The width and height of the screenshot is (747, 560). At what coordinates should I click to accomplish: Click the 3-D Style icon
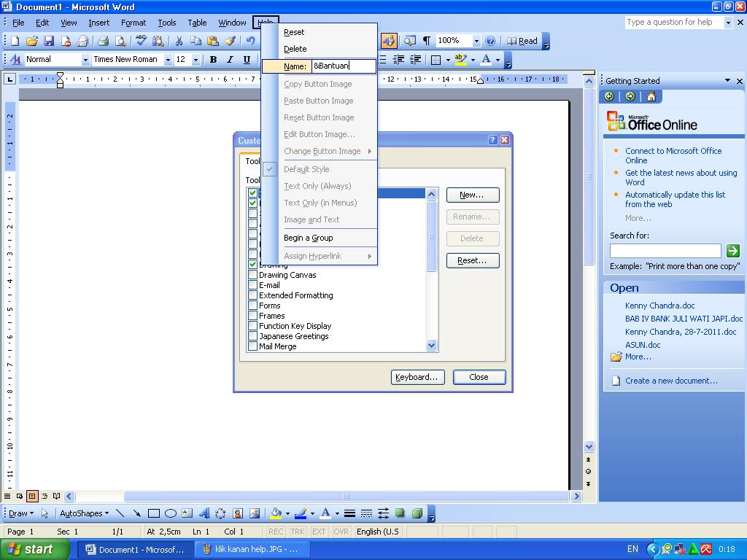coord(417,513)
